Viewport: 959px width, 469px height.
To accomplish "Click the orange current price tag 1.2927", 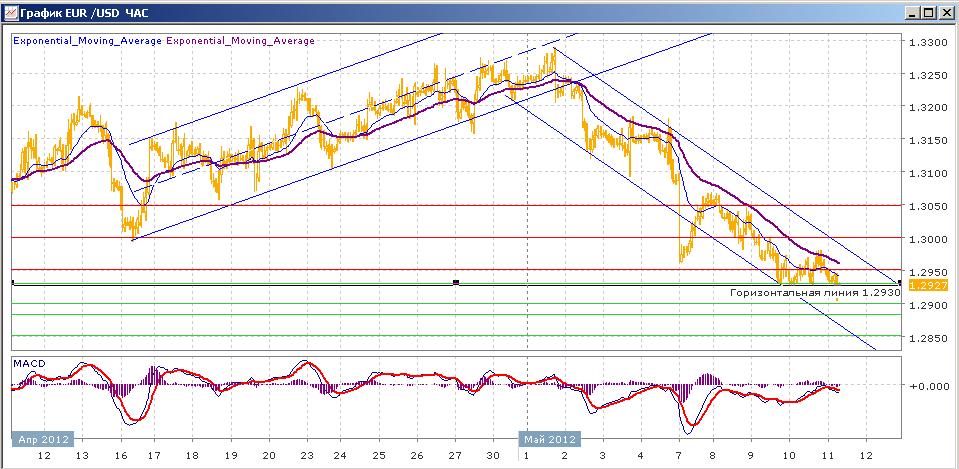I will 928,285.
